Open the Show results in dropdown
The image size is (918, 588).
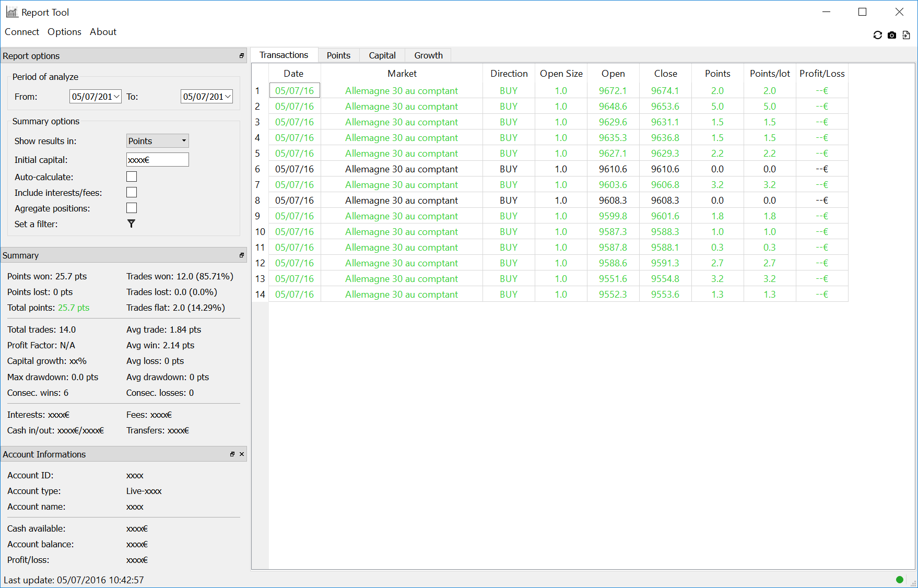tap(157, 141)
